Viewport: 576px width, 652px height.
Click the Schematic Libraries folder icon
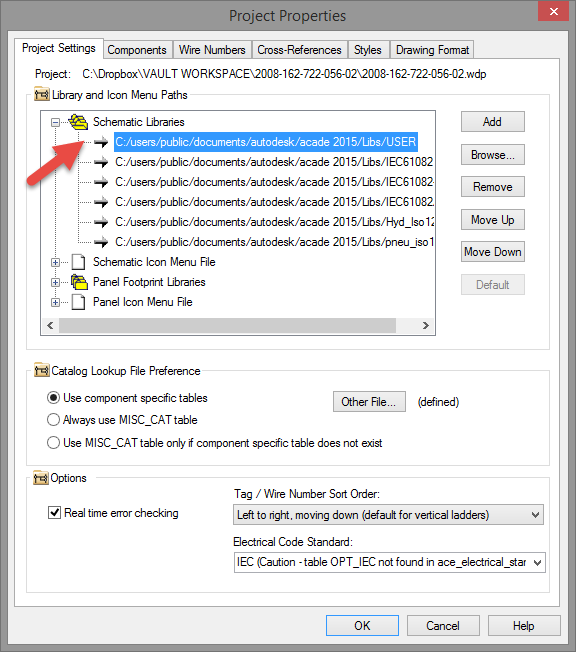78,122
